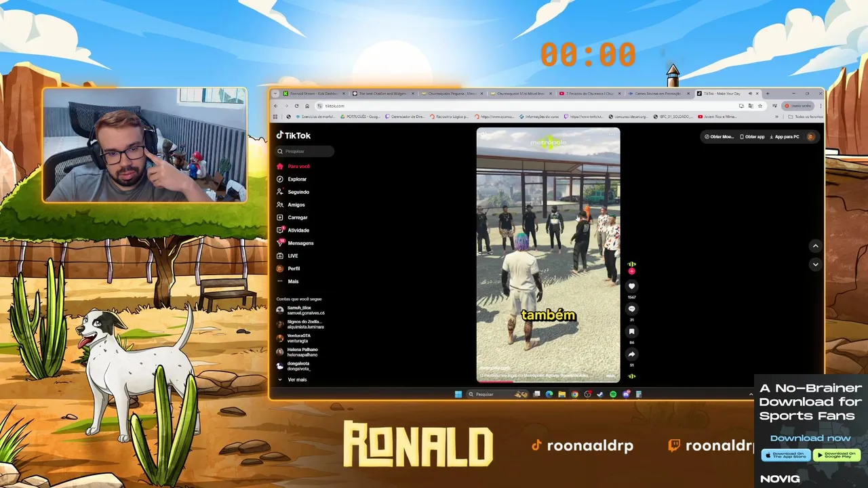The image size is (868, 488).
Task: Open the Todos os favoritos folder
Action: pos(806,117)
